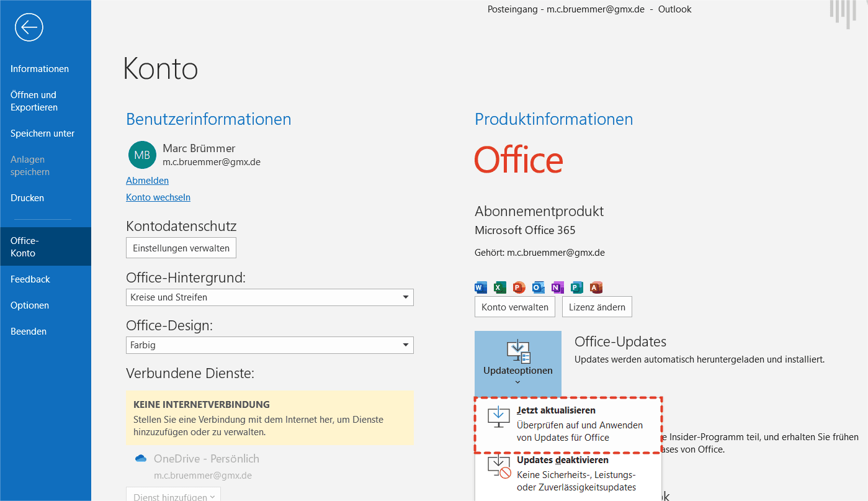Click the Abmelden link
The image size is (868, 501).
pos(147,181)
